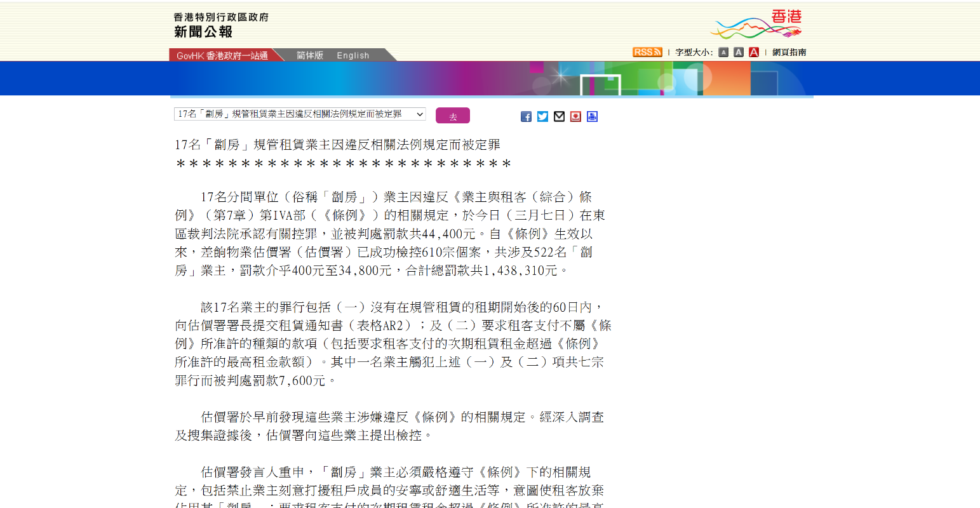Print the page using the printer icon

pos(592,116)
